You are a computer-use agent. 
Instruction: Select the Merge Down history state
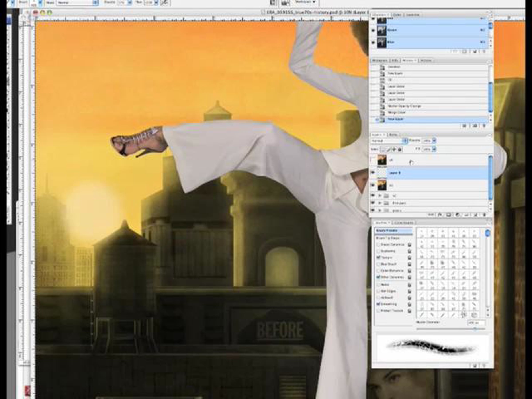point(396,113)
